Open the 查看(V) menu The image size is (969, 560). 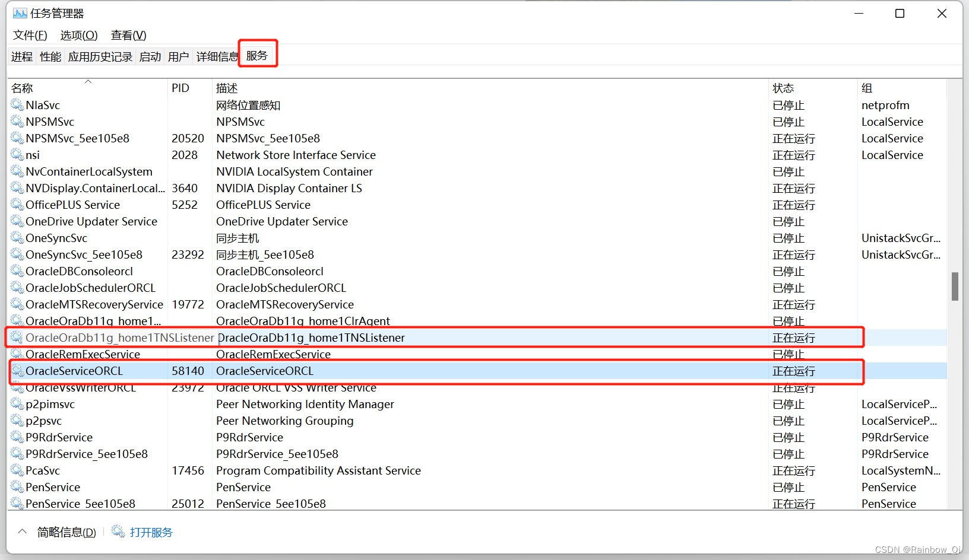tap(129, 35)
